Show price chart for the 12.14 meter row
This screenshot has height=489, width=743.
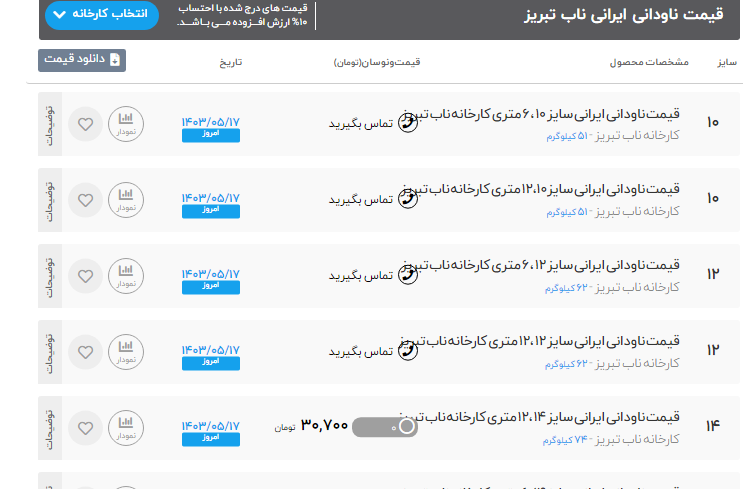126,427
